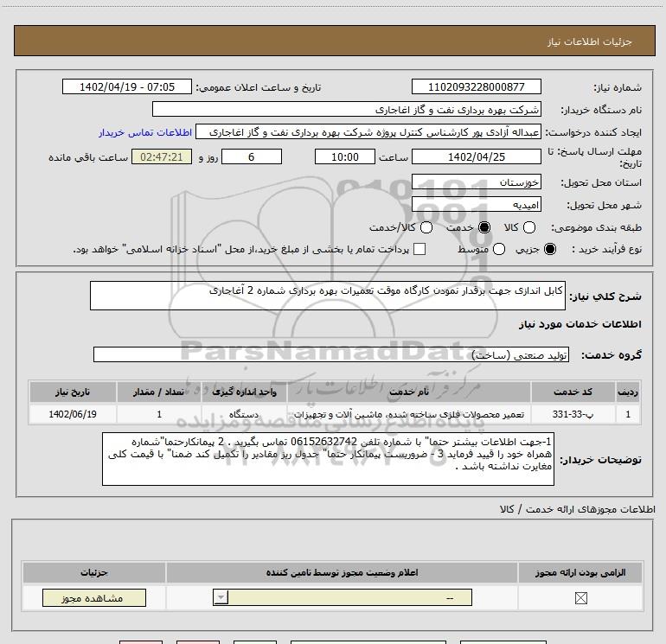The image size is (666, 644).
Task: Toggle the الزامی بودن ارائه مجوز checkbox
Action: 580,598
